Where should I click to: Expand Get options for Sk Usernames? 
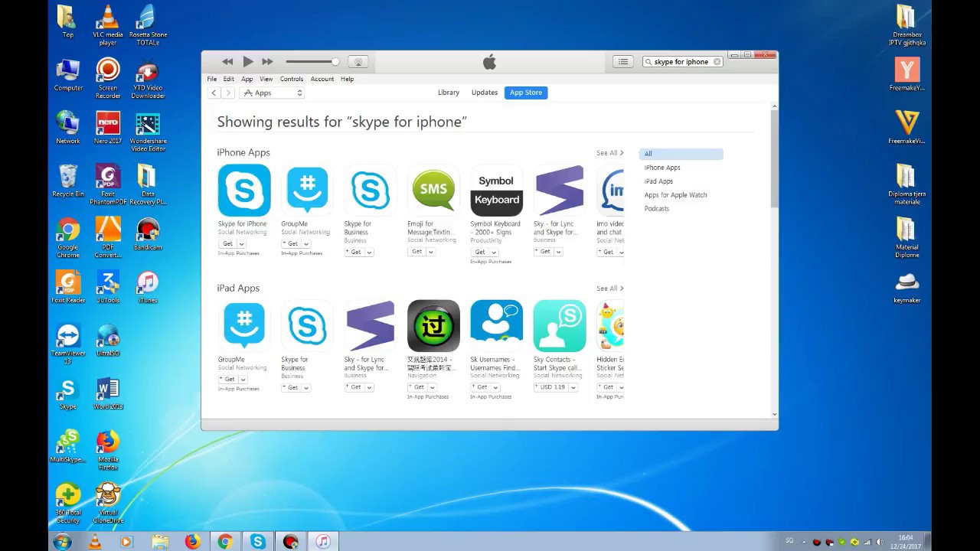pos(494,387)
